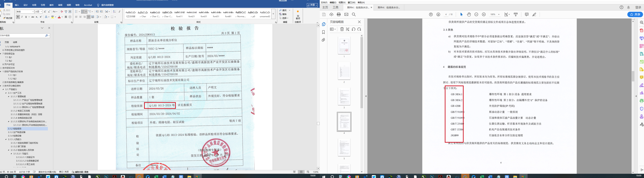Click the Acrobat highlighter pen icon
The width and height of the screenshot is (644, 178).
pyautogui.click(x=534, y=14)
